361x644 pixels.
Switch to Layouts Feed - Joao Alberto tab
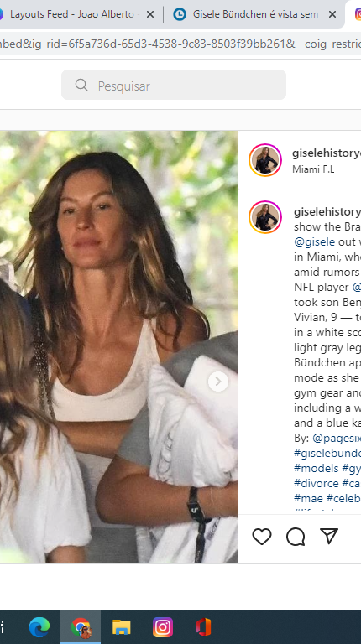coord(72,14)
